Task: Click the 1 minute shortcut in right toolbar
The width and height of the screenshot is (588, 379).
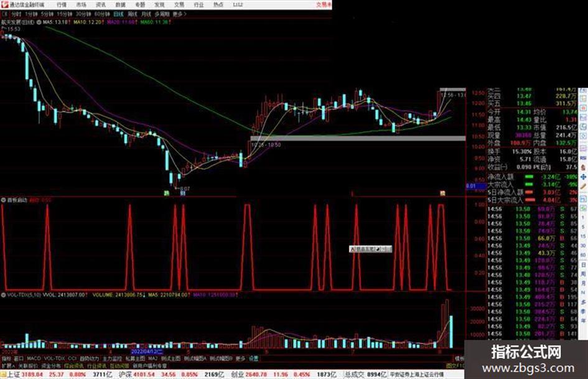Action: tap(583, 218)
